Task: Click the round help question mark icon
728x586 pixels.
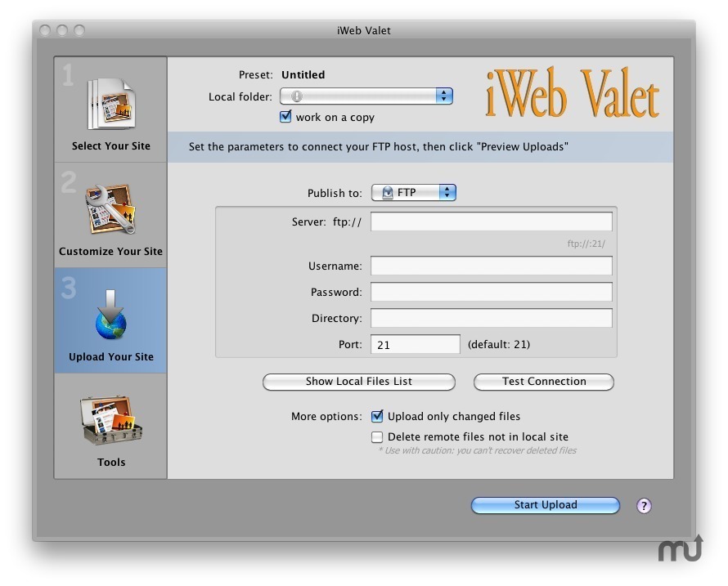Action: point(644,505)
